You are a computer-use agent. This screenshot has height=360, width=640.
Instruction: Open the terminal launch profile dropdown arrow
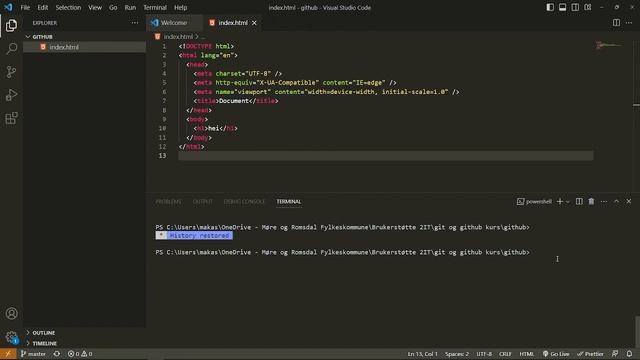567,202
